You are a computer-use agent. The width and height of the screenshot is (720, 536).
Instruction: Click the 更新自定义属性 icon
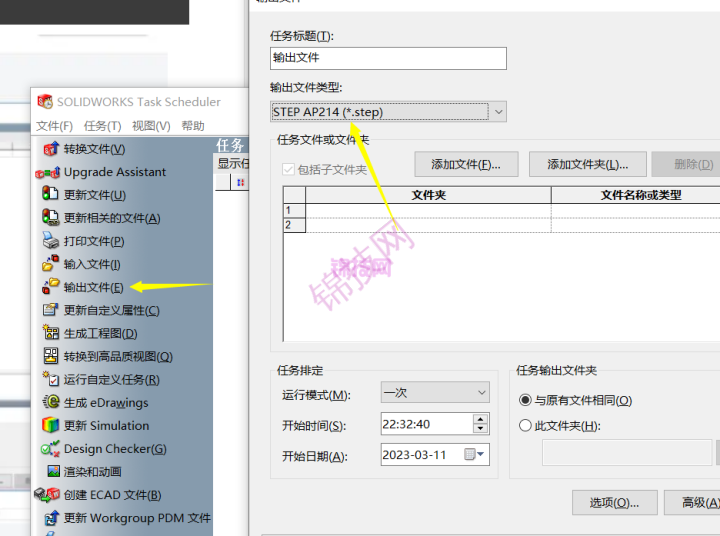point(51,310)
